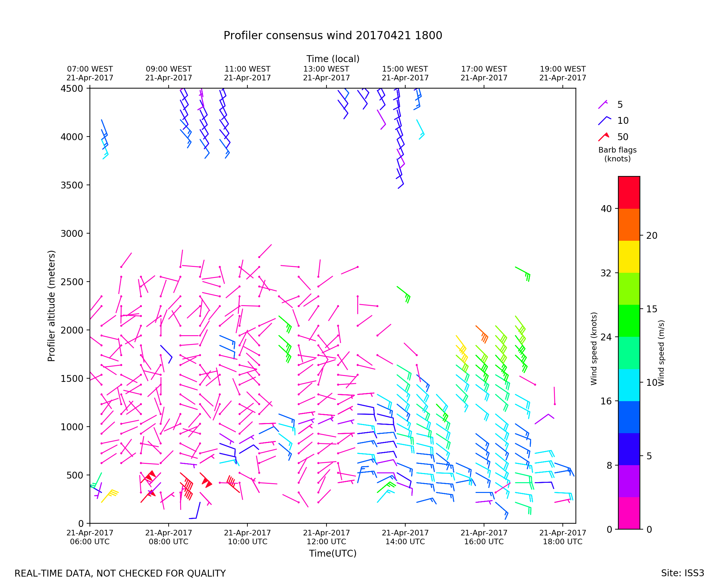
Task: Click the red color band on colorbar
Action: click(x=629, y=192)
